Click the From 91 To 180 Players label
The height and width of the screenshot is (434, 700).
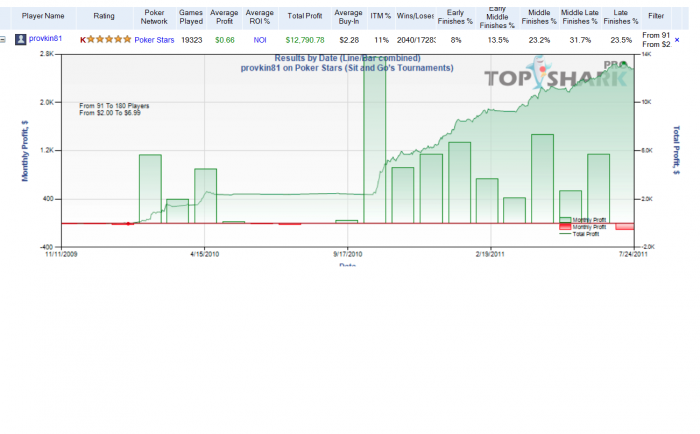point(114,106)
